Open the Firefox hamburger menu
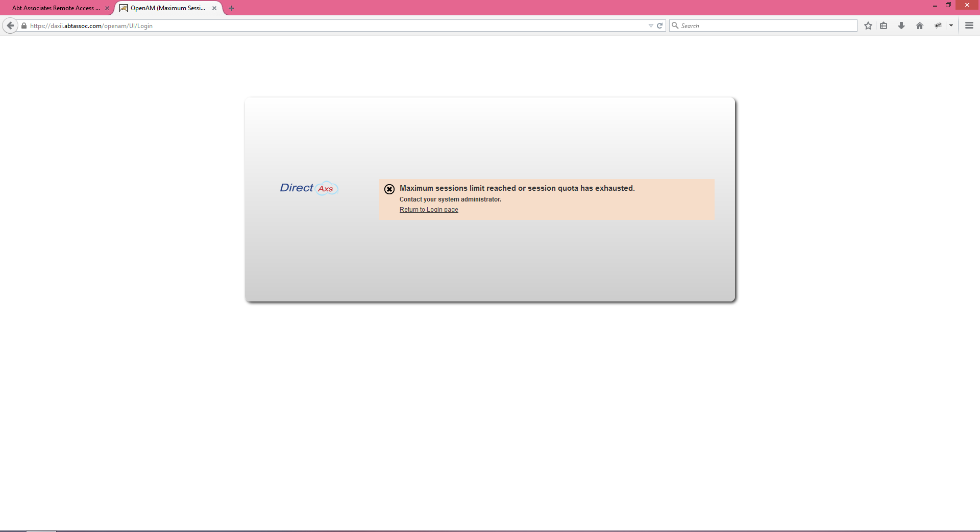Image resolution: width=980 pixels, height=532 pixels. pos(969,26)
